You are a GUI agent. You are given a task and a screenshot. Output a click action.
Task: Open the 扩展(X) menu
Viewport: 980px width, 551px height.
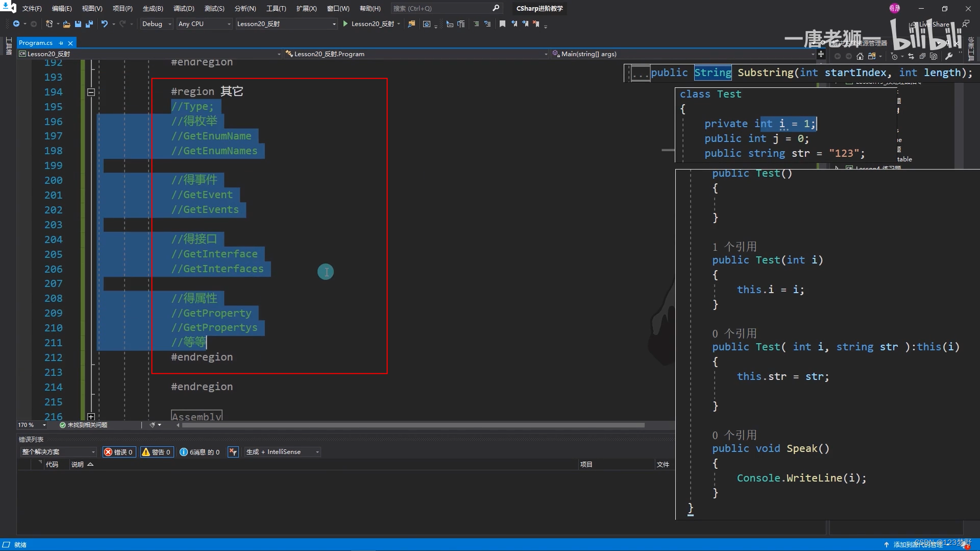coord(306,8)
